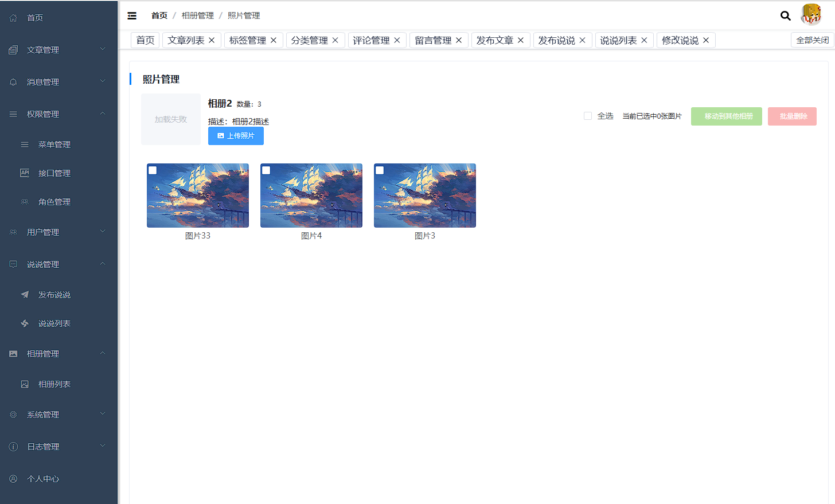Click the 相册2 album title

coord(220,103)
